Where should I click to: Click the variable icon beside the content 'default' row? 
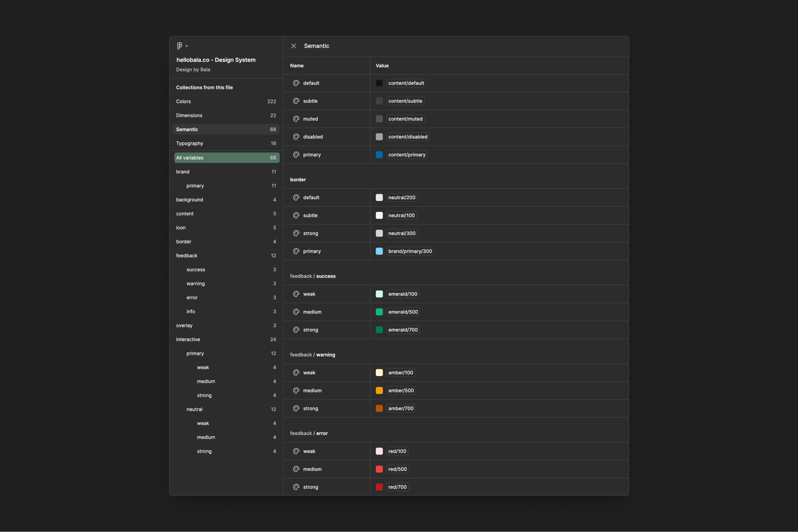296,83
